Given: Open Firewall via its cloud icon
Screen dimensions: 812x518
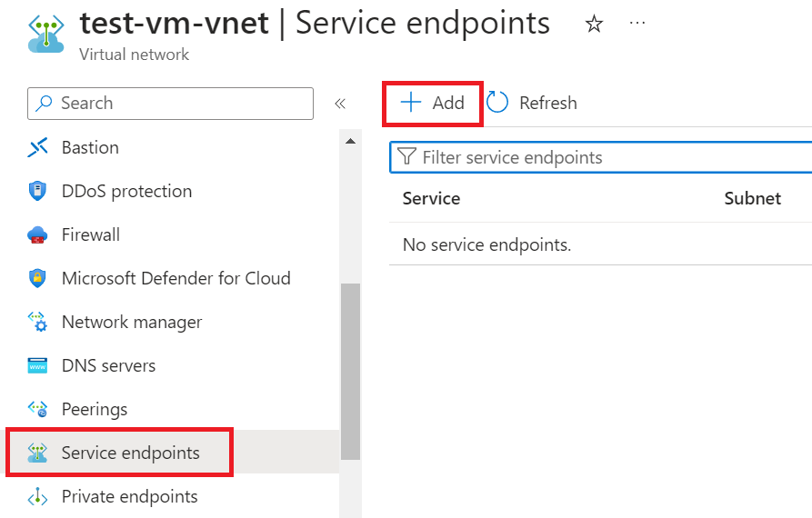Looking at the screenshot, I should pos(37,235).
